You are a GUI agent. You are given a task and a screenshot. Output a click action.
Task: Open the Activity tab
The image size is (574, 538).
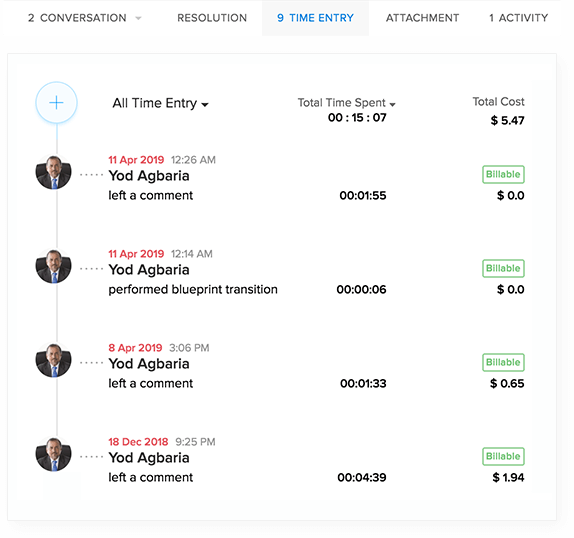click(x=518, y=18)
